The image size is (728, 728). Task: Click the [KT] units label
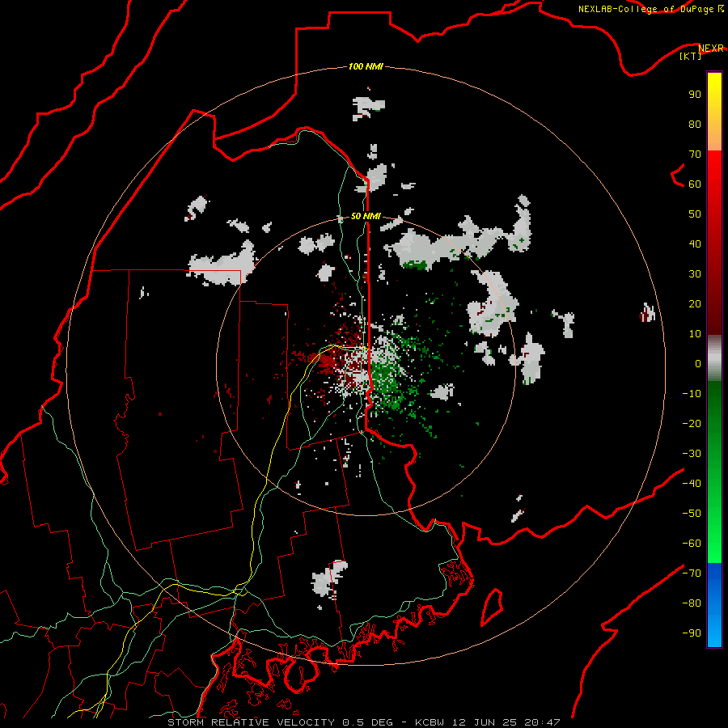[690, 56]
